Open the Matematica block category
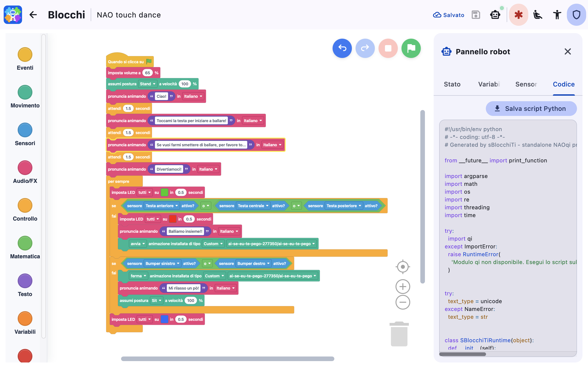 [x=25, y=248]
